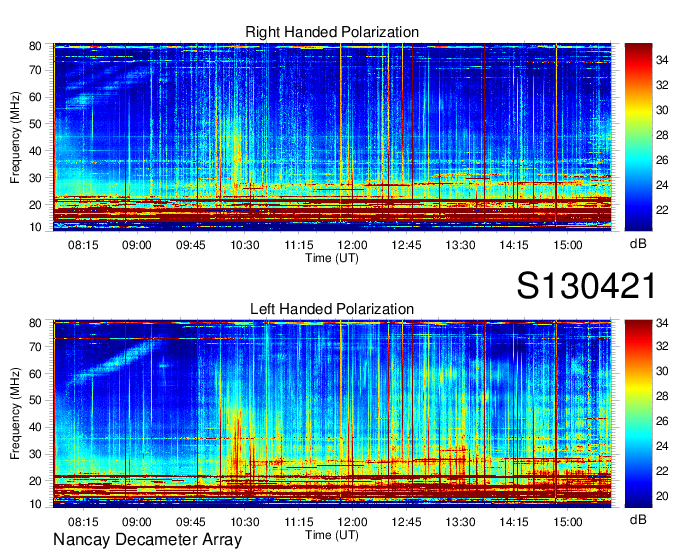Viewport: 680px width, 552px height.
Task: Click the 40 MHz tick of lower plot
Action: [35, 427]
